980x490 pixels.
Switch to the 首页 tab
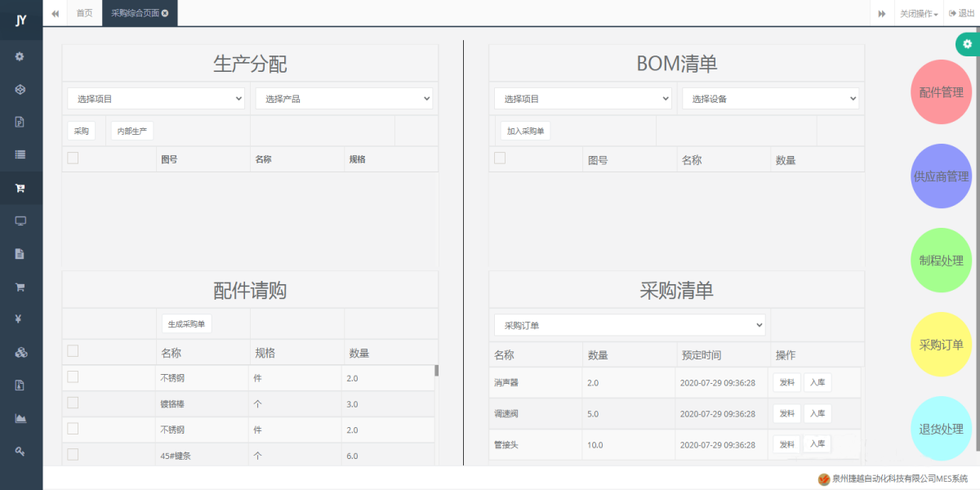point(84,13)
